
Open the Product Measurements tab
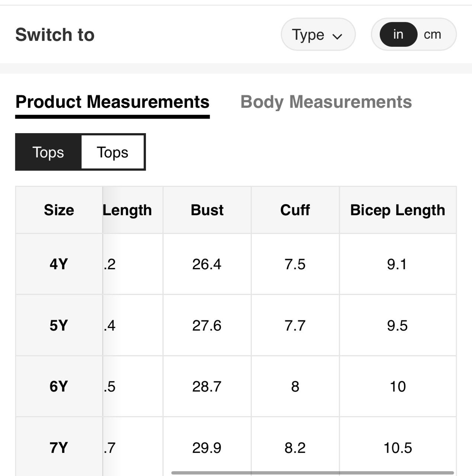coord(112,102)
